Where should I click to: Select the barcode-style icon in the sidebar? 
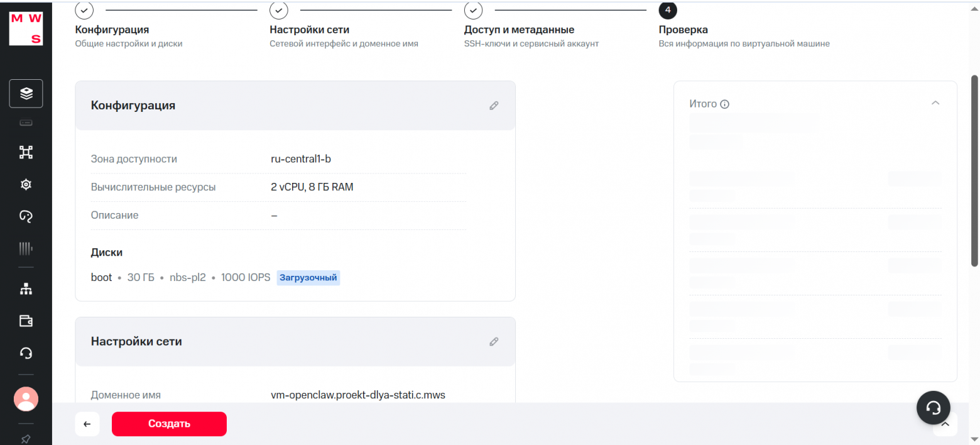(25, 248)
